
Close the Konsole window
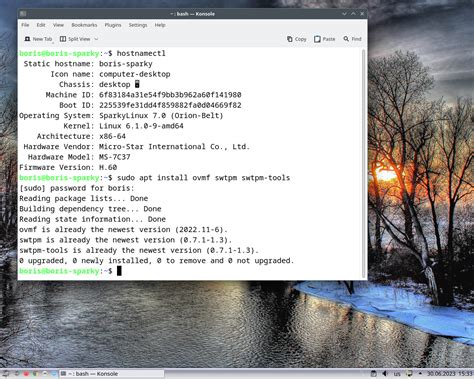(362, 14)
